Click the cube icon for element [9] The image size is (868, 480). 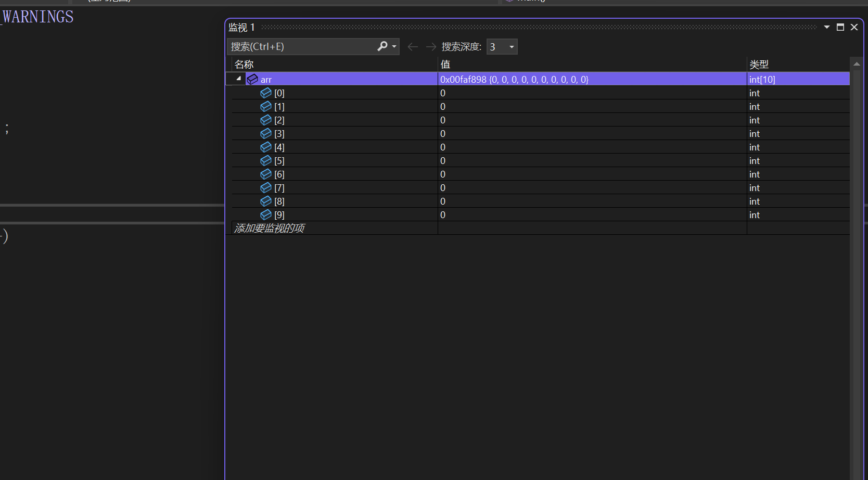[266, 214]
